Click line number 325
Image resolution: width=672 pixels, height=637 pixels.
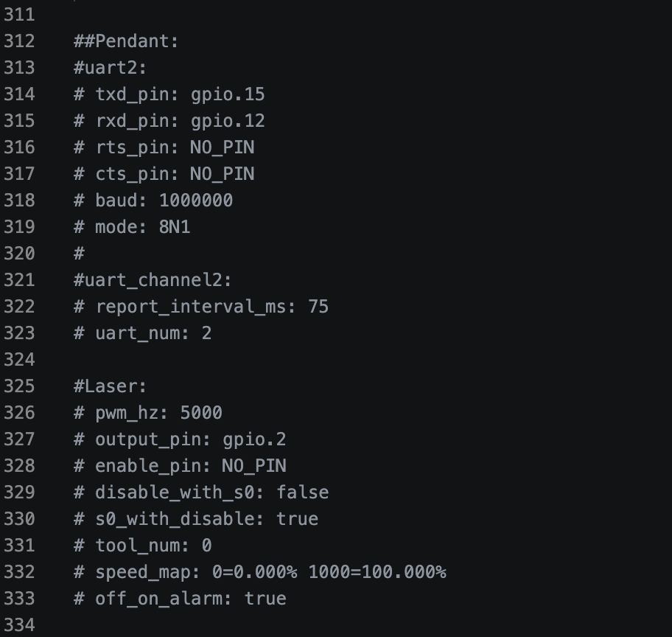tap(19, 386)
